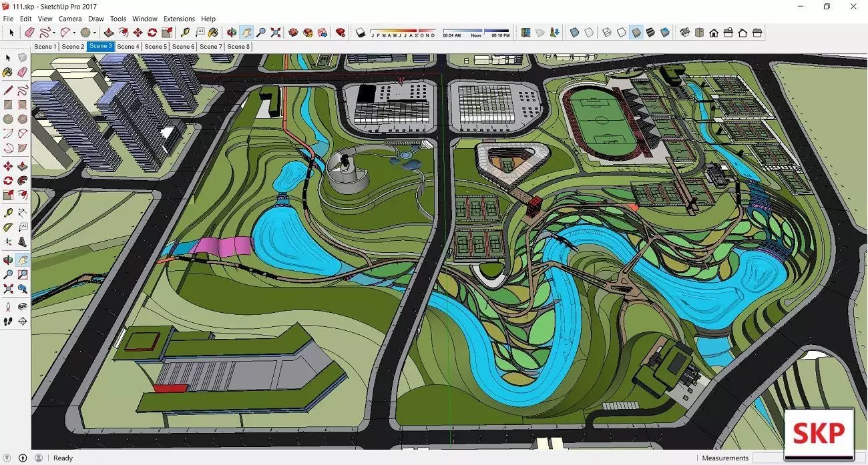Choose the Polygon drawing tool
Screen dimensions: 868x465
pos(23,119)
